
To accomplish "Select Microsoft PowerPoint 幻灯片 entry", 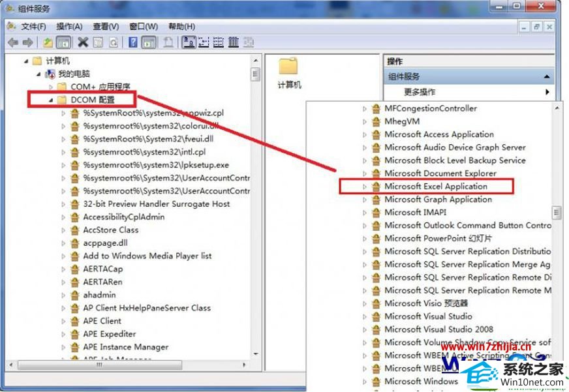I will click(x=438, y=239).
